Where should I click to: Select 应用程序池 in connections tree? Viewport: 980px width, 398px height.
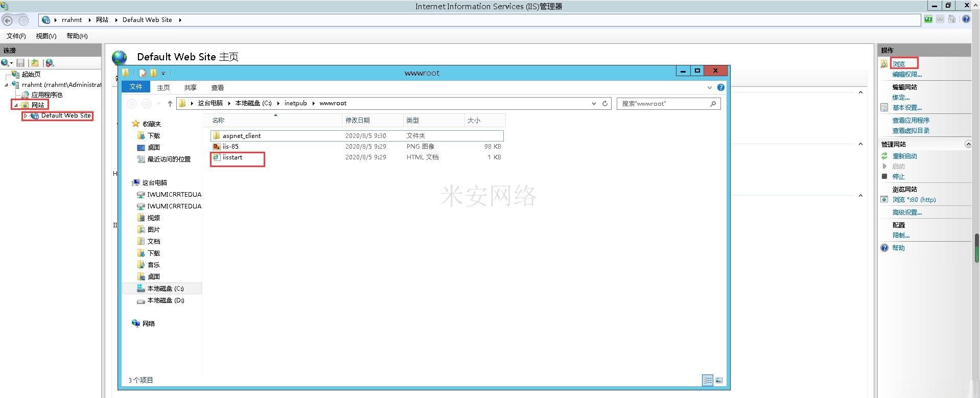pos(46,95)
